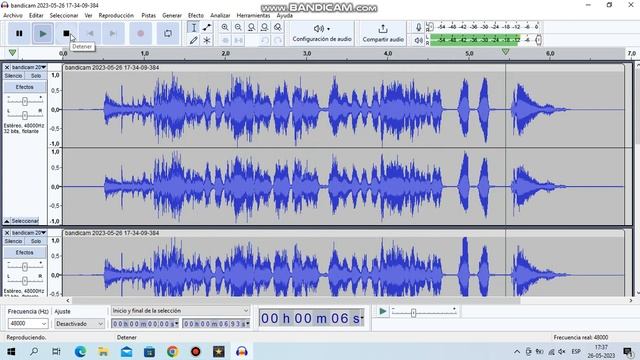Click the selection start time field
The height and width of the screenshot is (360, 640).
[x=145, y=324]
